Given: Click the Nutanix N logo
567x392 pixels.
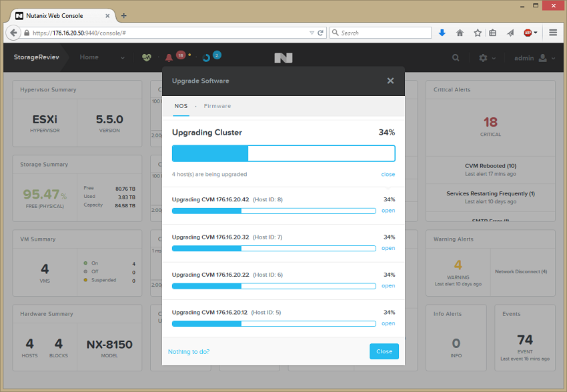Looking at the screenshot, I should coord(283,58).
